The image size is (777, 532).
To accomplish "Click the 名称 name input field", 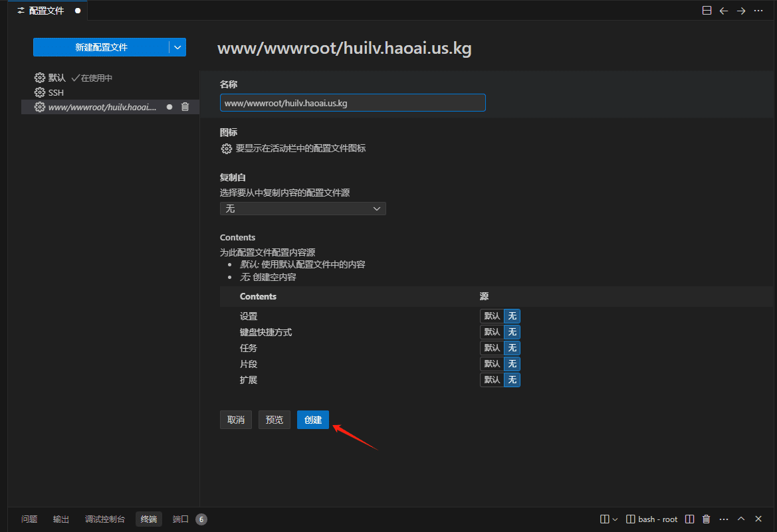I will click(x=353, y=103).
